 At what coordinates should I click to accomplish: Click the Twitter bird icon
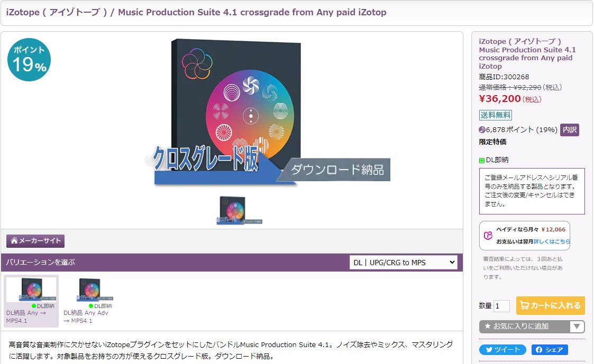tap(489, 350)
